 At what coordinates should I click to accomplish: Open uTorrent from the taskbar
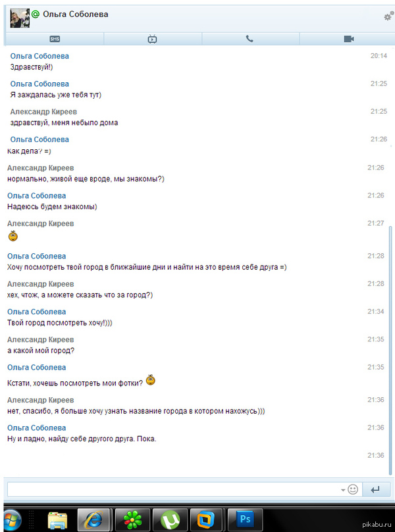pyautogui.click(x=171, y=520)
